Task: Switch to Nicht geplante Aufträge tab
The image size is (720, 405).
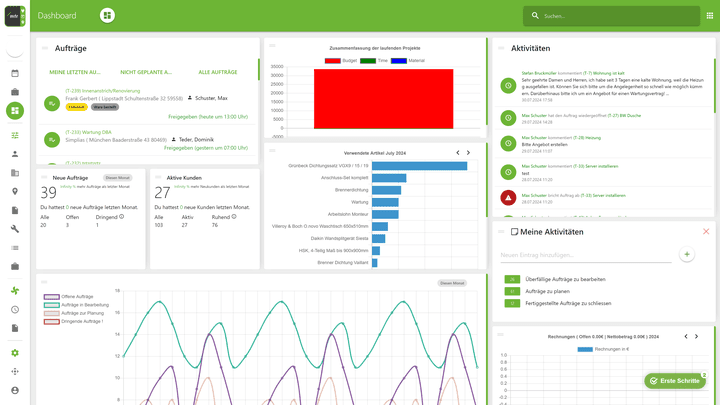Action: 146,72
